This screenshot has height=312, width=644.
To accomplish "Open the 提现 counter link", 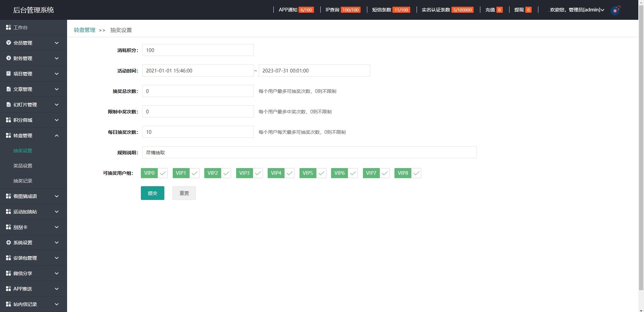I will tap(523, 10).
